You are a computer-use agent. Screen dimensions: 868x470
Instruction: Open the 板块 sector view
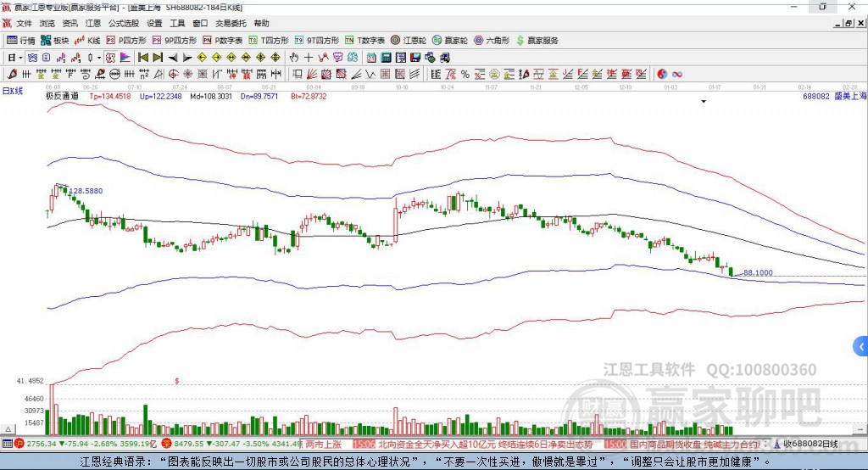point(54,41)
